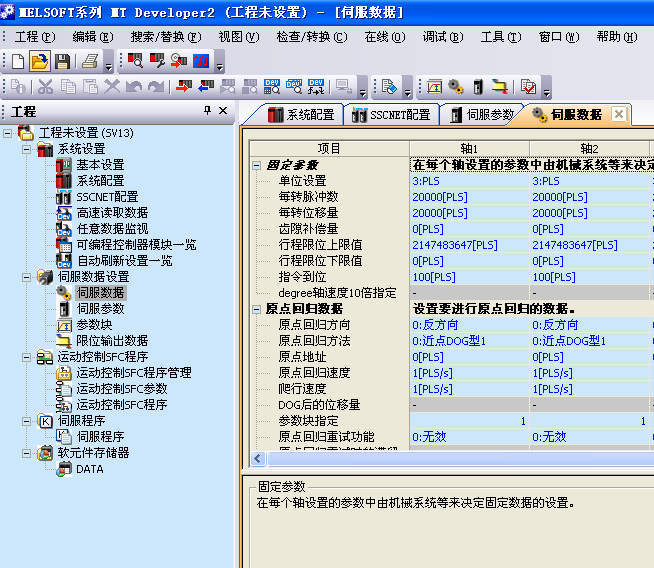The width and height of the screenshot is (654, 568).
Task: Collapse the 原点回归数据 section in the grid
Action: 257,310
